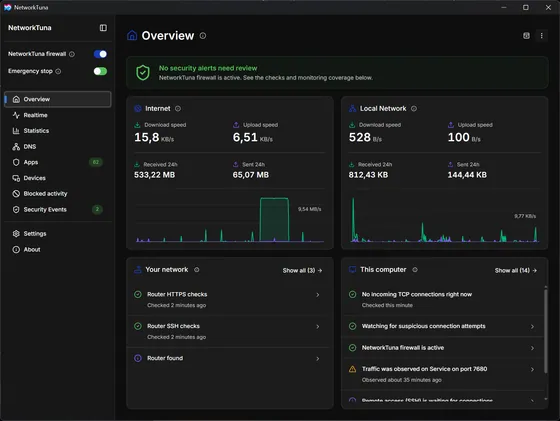Collapse the NetworkTuna sidebar panel icon
The height and width of the screenshot is (421, 560).
(x=103, y=28)
